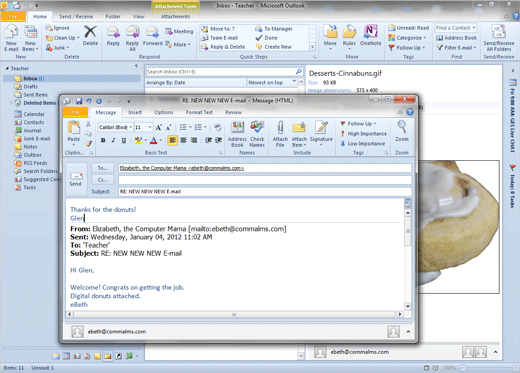This screenshot has height=373, width=520.
Task: Click the Check Names icon
Action: [x=257, y=134]
